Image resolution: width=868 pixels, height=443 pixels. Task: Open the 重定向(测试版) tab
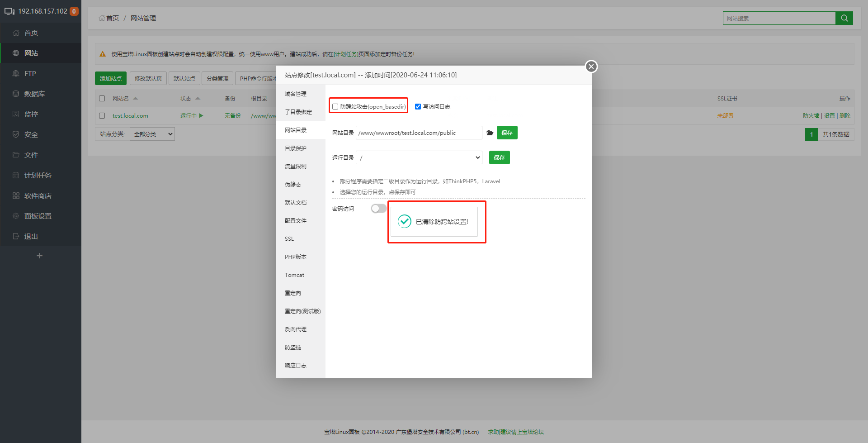(x=301, y=311)
